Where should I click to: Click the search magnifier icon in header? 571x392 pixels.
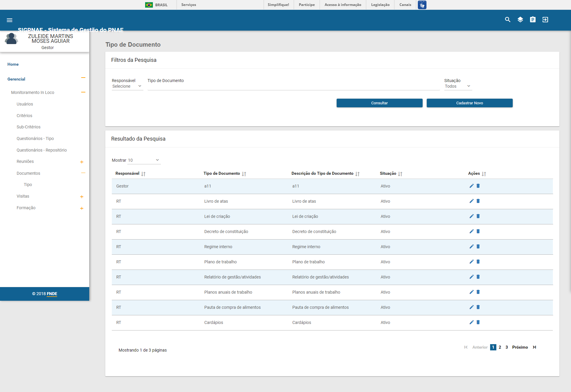pyautogui.click(x=508, y=20)
